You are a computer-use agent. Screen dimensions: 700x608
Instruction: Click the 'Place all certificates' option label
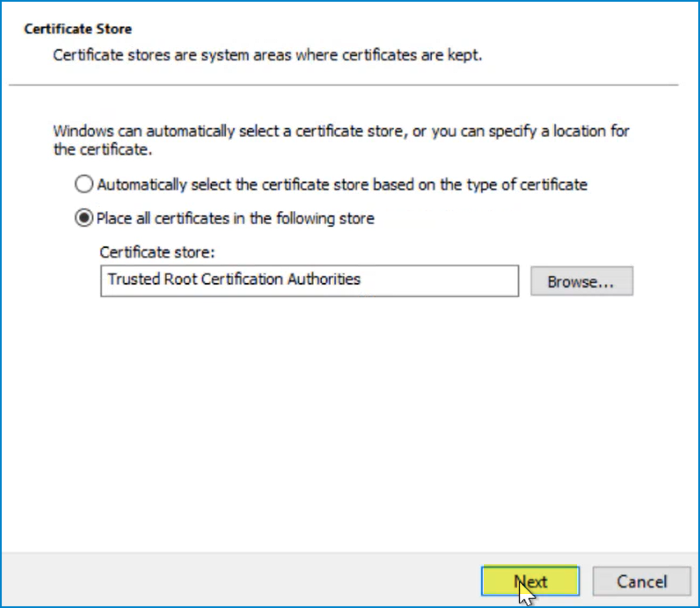[x=235, y=218]
